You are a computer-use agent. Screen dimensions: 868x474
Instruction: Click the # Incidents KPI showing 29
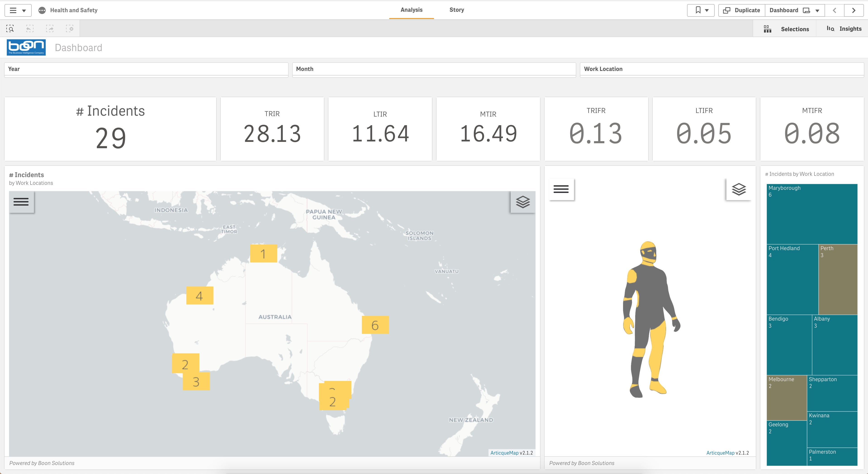111,129
